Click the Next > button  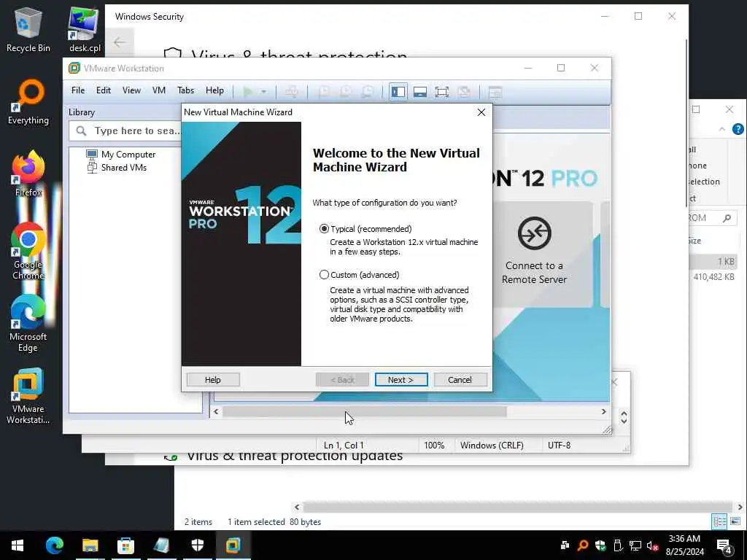401,379
